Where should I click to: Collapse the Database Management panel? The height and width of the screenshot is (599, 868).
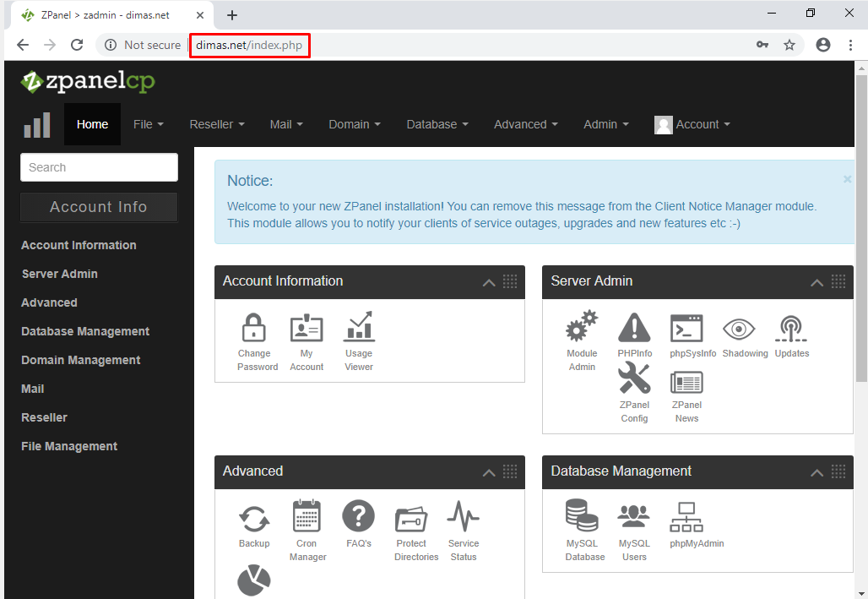click(816, 472)
